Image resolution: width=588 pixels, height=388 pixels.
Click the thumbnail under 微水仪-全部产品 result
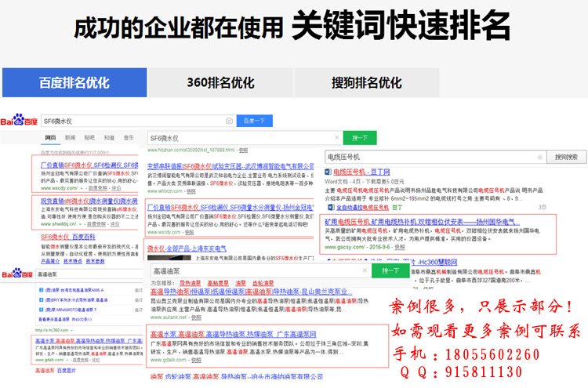[169, 258]
